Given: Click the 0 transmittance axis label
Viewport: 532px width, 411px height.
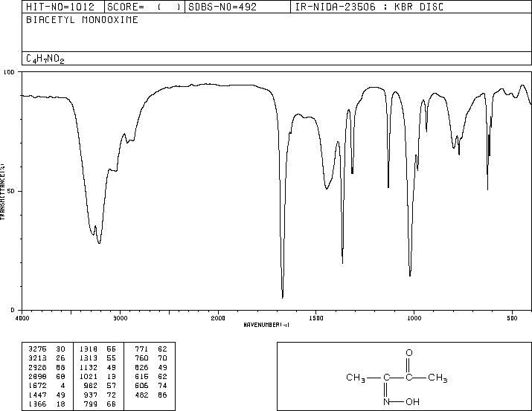Looking at the screenshot, I should (13, 310).
